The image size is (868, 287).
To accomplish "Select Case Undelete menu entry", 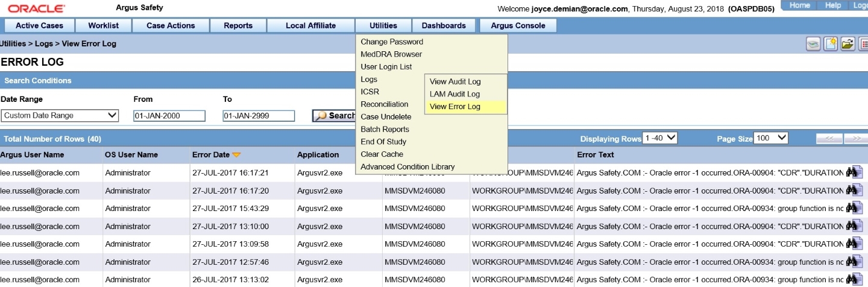I will click(386, 117).
